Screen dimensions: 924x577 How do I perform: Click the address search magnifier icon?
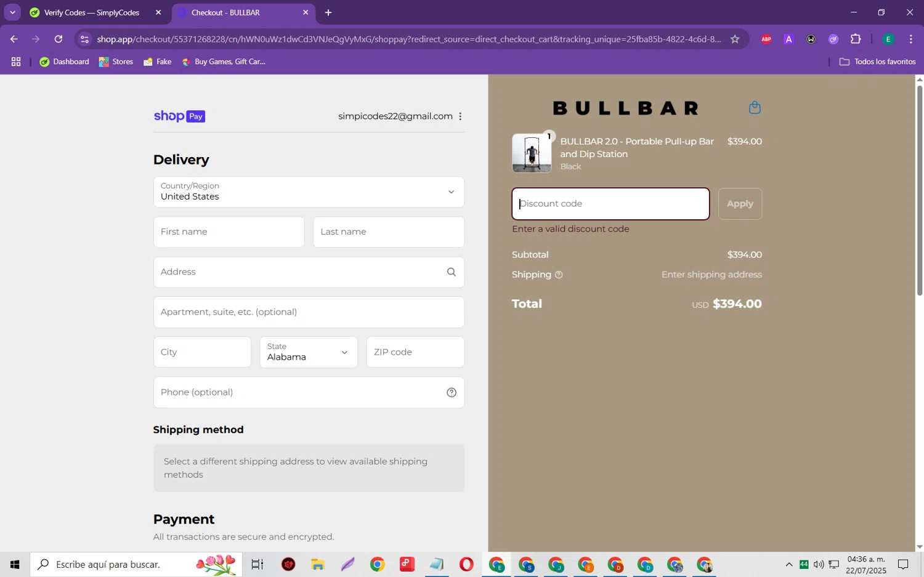(x=452, y=272)
